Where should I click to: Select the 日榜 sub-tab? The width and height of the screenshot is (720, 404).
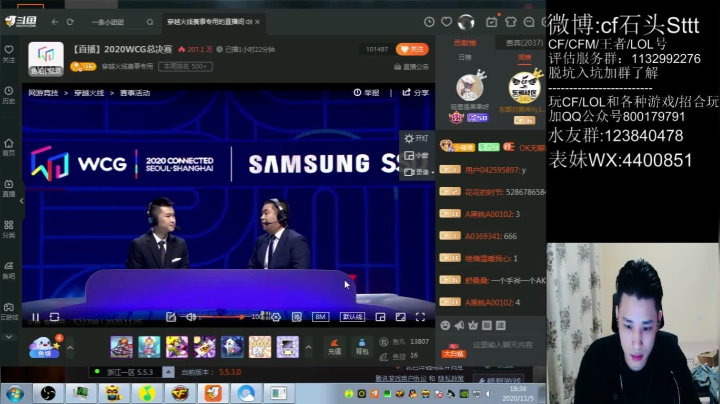pos(465,57)
